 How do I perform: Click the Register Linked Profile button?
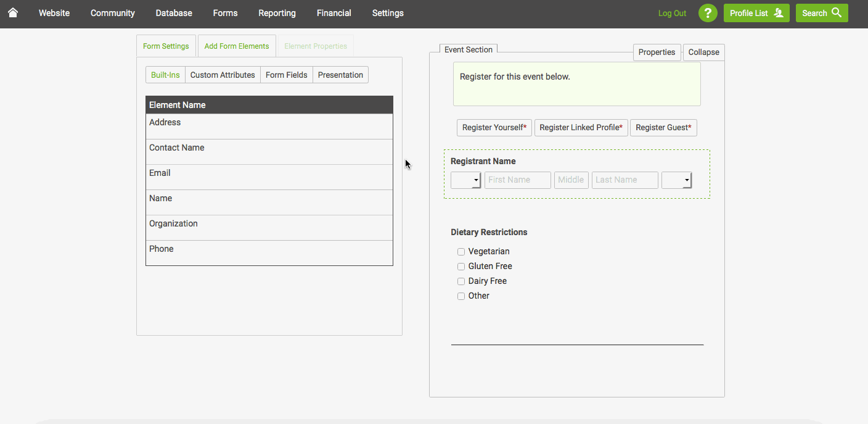[581, 128]
